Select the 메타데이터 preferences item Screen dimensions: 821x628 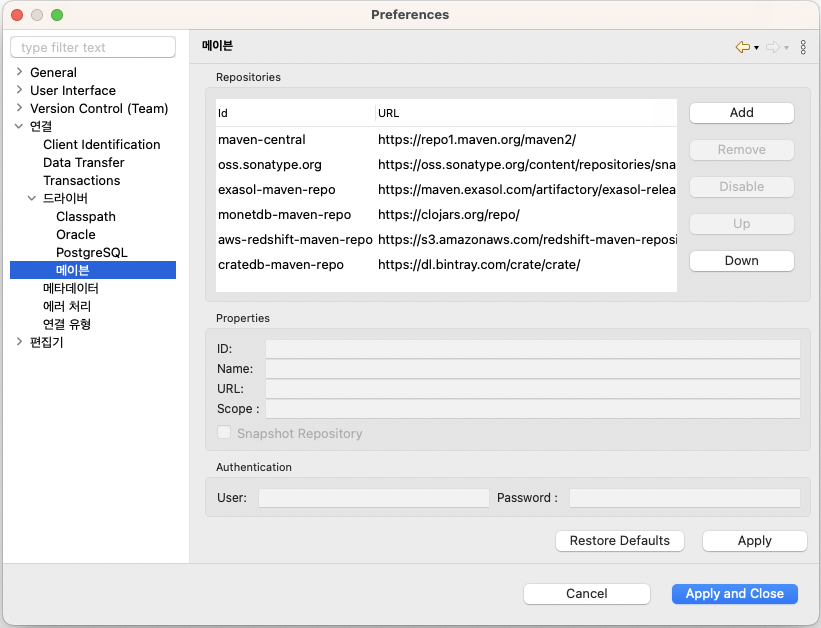pyautogui.click(x=70, y=288)
